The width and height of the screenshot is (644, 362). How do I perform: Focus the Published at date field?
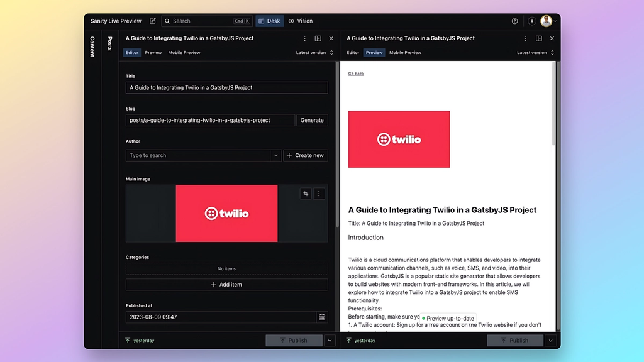(x=221, y=317)
